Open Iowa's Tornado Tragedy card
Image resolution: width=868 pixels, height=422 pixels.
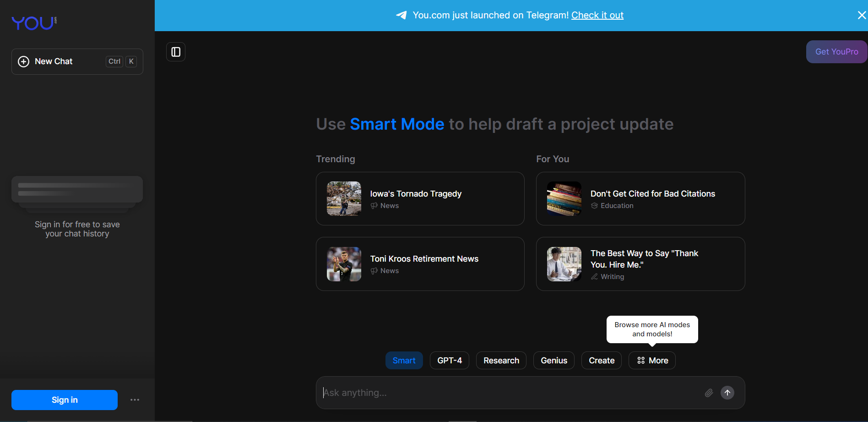420,198
